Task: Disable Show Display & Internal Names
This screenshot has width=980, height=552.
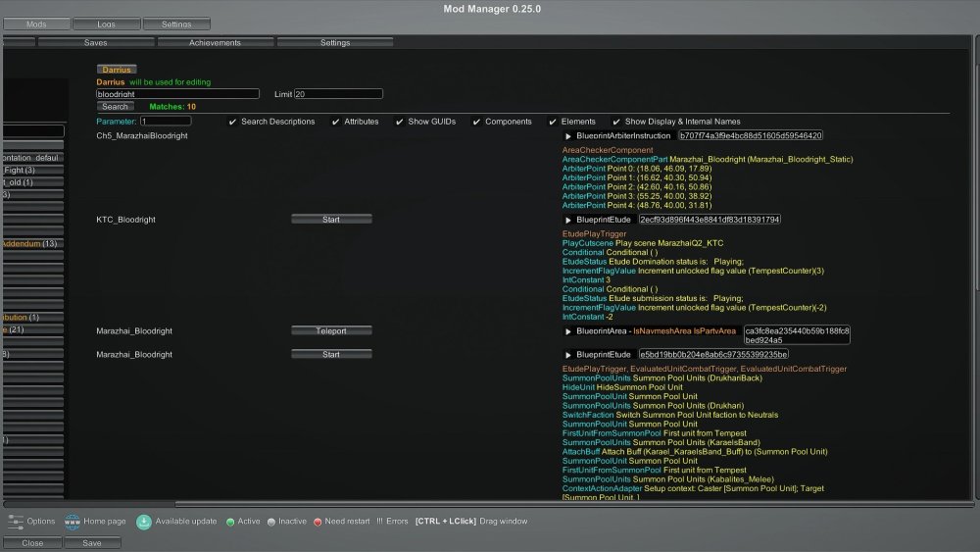Action: click(x=616, y=122)
